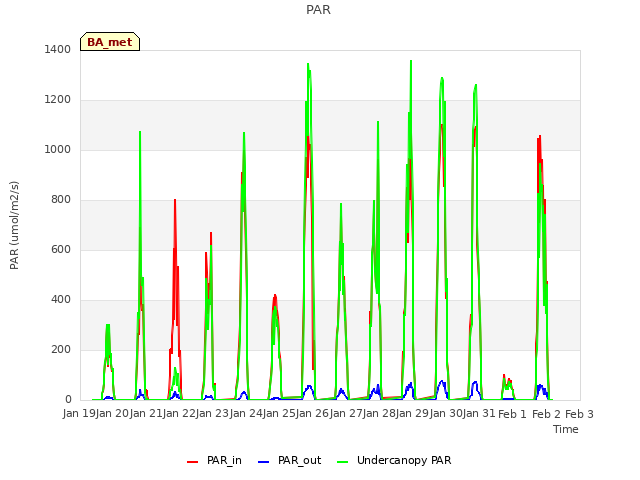Click the Time x-axis title
This screenshot has height=480, width=640.
coord(565,429)
